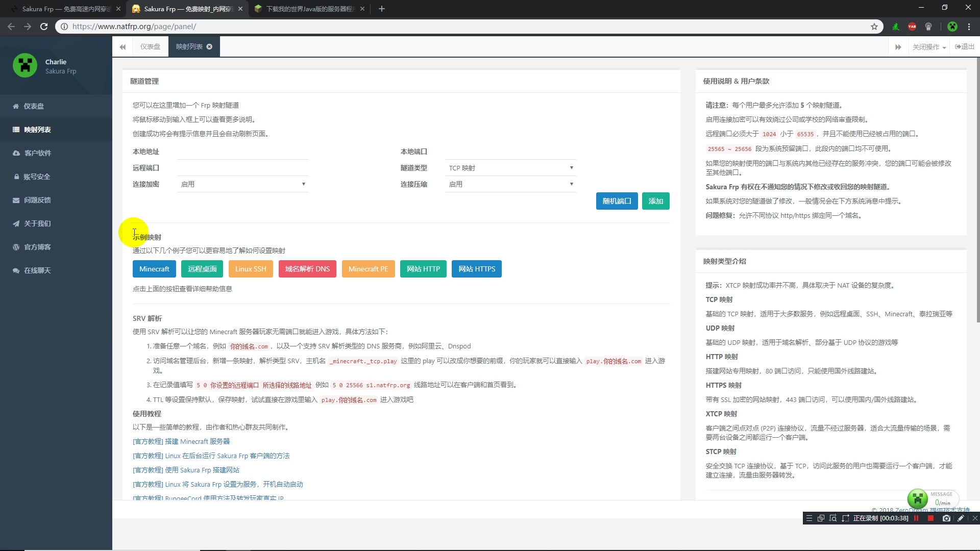Click the green 添加 button
The image size is (980, 551).
coord(655,201)
